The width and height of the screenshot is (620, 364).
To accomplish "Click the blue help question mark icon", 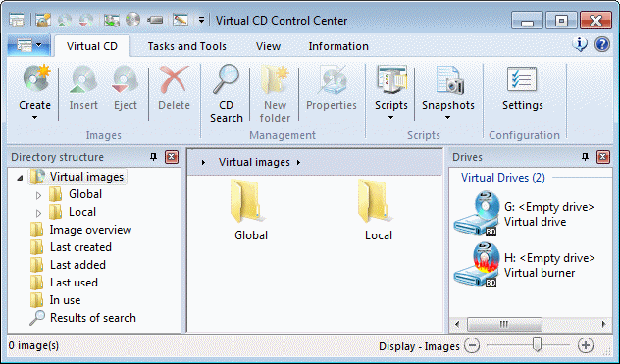I will tap(601, 44).
